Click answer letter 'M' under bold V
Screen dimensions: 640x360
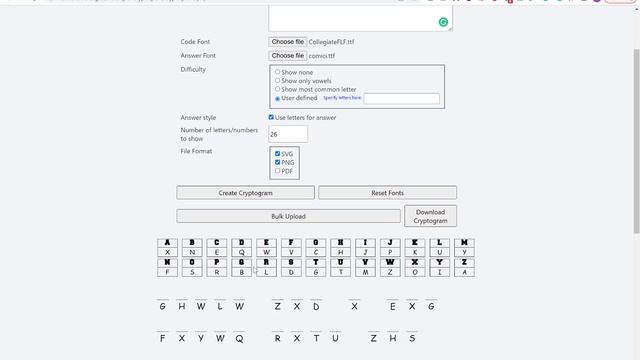(365, 272)
